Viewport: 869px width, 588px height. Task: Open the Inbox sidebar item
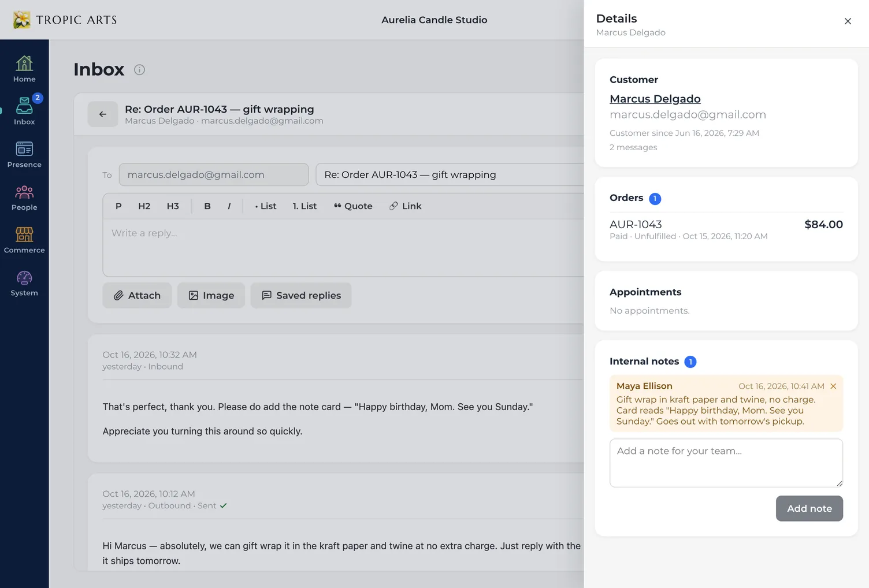coord(24,111)
